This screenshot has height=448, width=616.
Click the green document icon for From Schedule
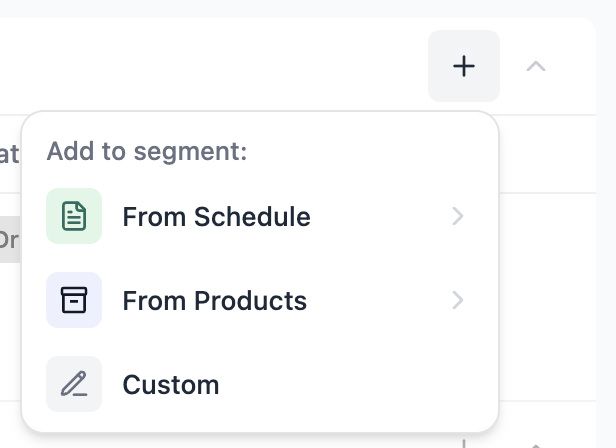pyautogui.click(x=74, y=216)
